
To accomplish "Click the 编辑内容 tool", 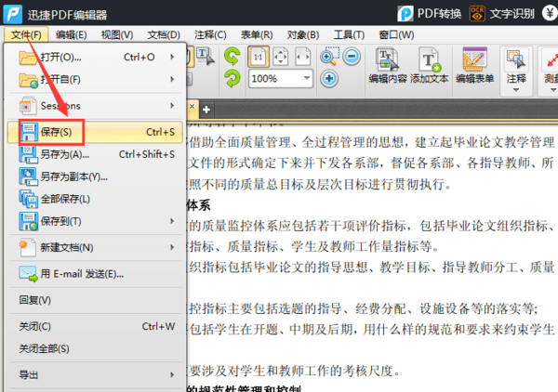I will (x=388, y=66).
